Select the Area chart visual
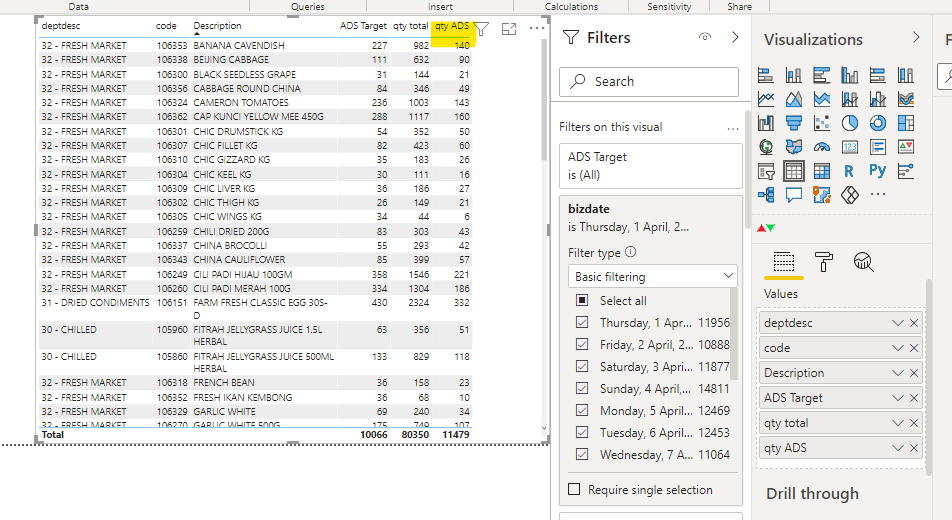The image size is (952, 520). click(794, 99)
